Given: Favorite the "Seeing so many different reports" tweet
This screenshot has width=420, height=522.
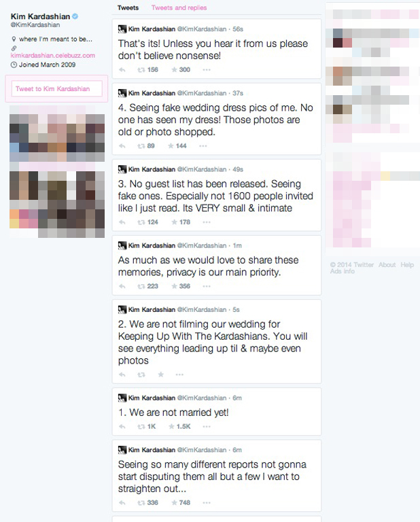Looking at the screenshot, I should pyautogui.click(x=174, y=503).
